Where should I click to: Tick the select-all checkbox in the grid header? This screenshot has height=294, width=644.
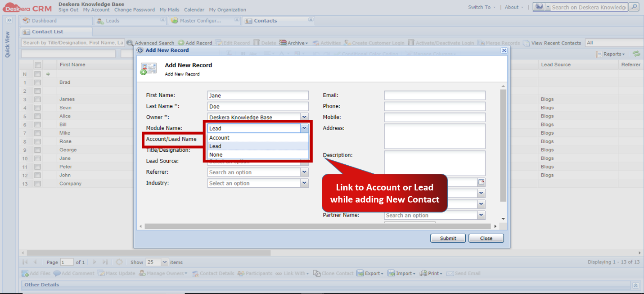[37, 64]
